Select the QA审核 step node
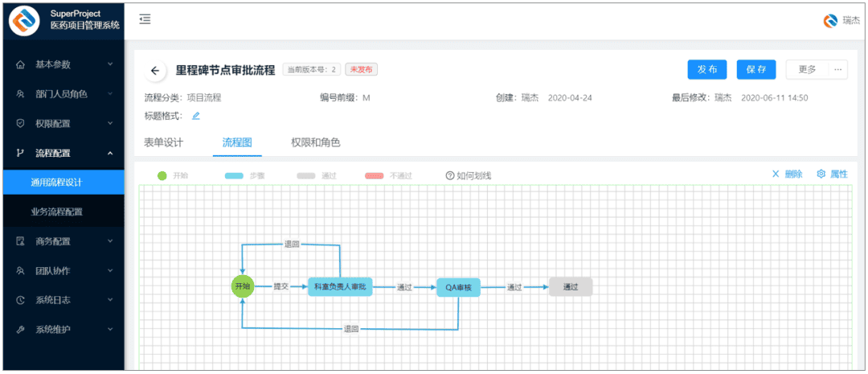Viewport: 868px width, 374px height. (x=458, y=287)
